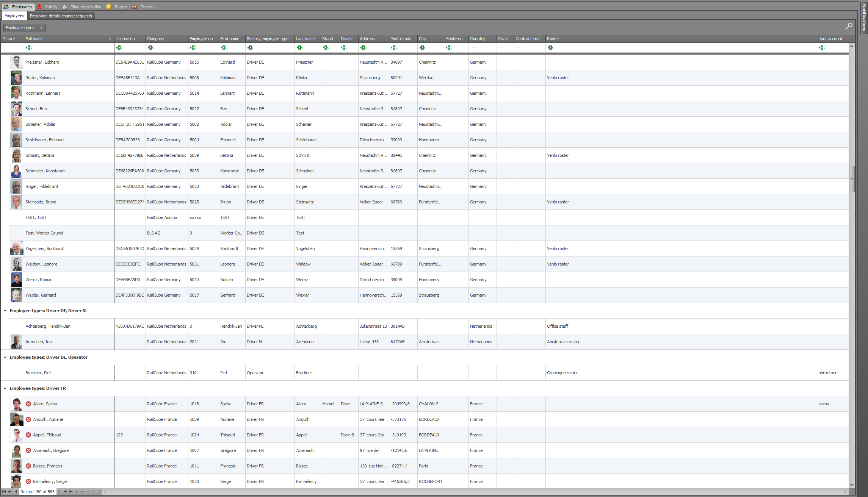Image resolution: width=868 pixels, height=497 pixels.
Task: Go to previous record in navigator
Action: (x=16, y=492)
